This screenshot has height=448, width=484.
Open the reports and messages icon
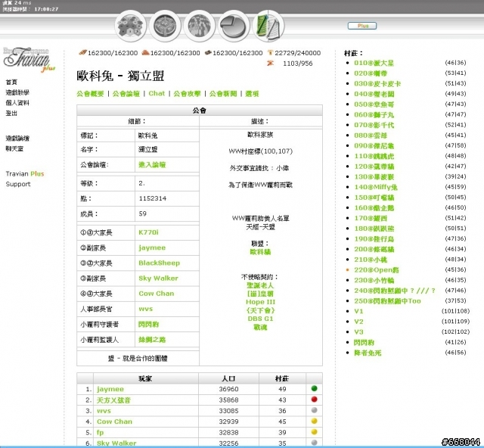click(268, 26)
